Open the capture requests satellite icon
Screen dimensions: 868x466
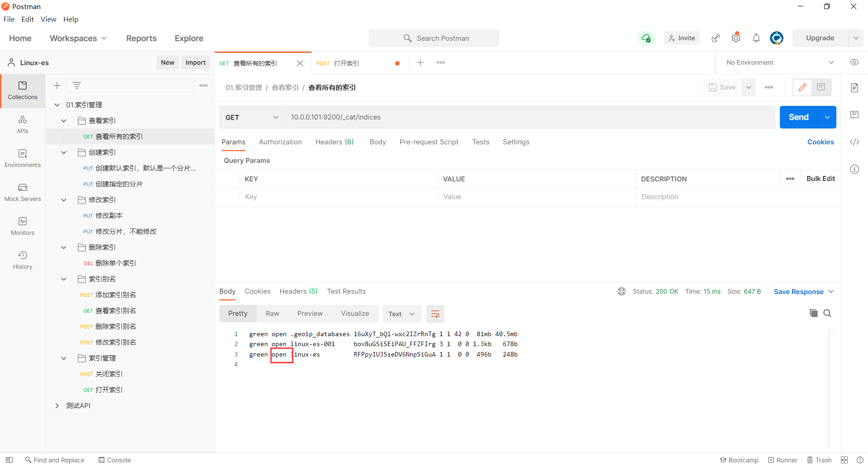716,38
